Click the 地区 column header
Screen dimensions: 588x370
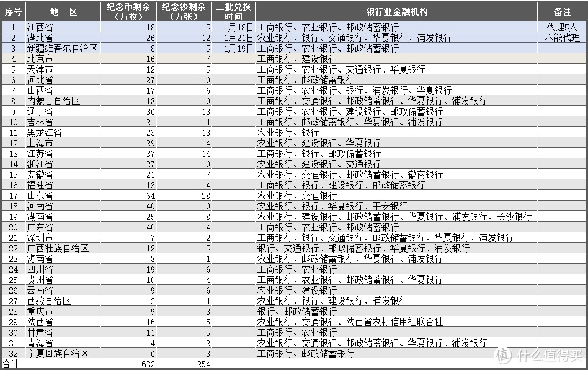(x=63, y=12)
